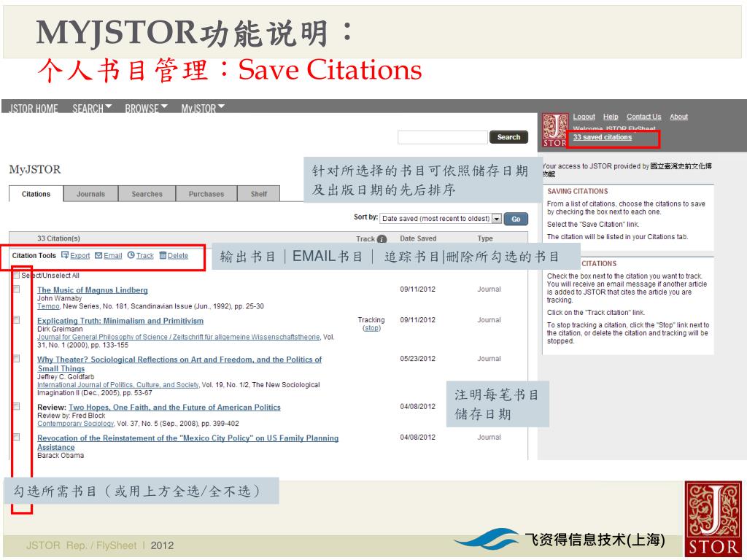
Task: Open the International Journal of Politics, Culture link
Action: pyautogui.click(x=118, y=385)
